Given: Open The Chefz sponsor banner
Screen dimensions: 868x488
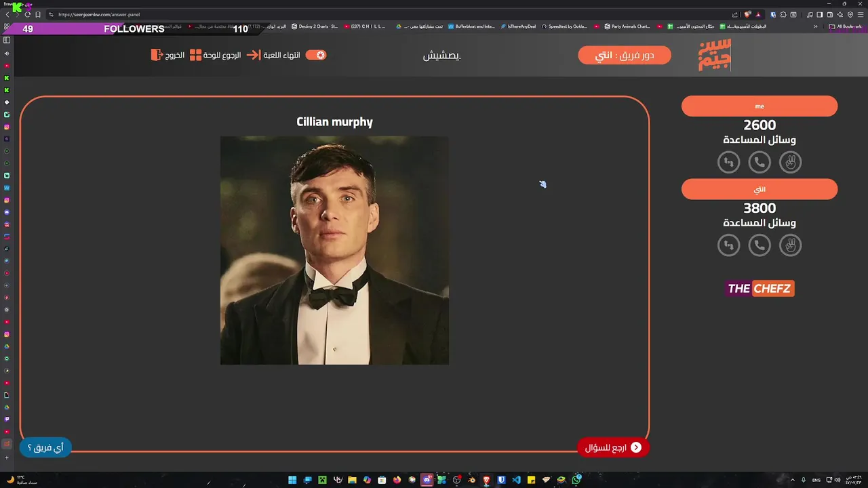Looking at the screenshot, I should 759,289.
